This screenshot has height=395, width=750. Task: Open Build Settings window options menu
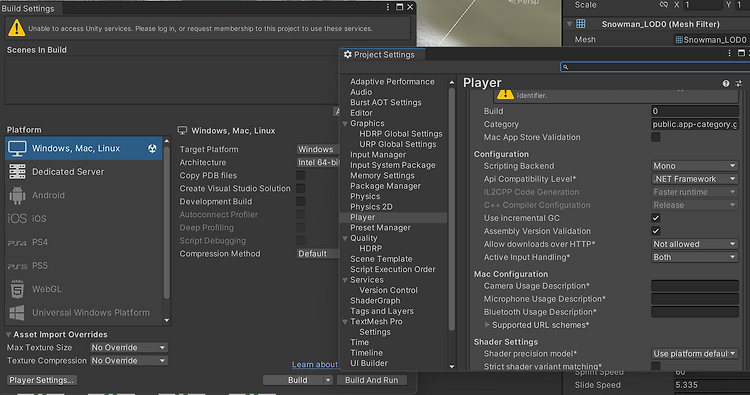click(x=388, y=7)
